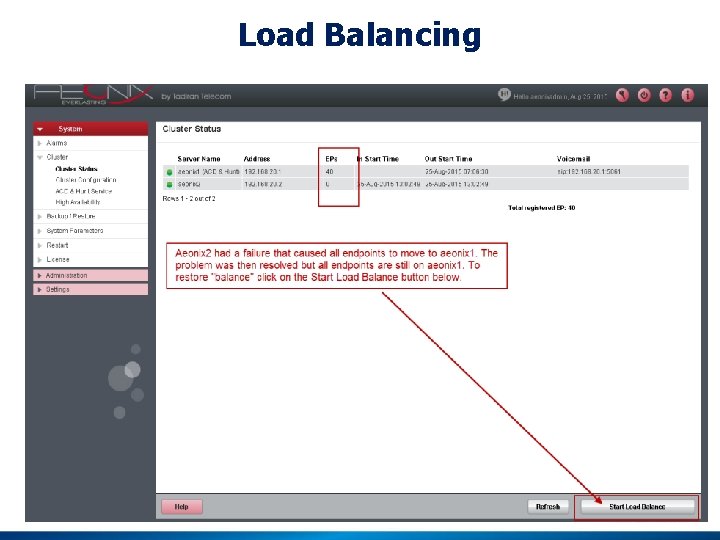Collapse the System section header

point(90,129)
